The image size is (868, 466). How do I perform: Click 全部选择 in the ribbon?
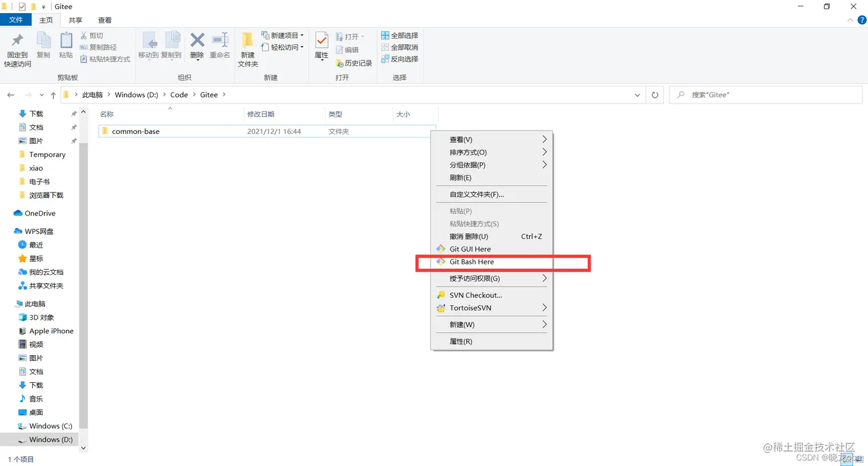click(x=400, y=36)
